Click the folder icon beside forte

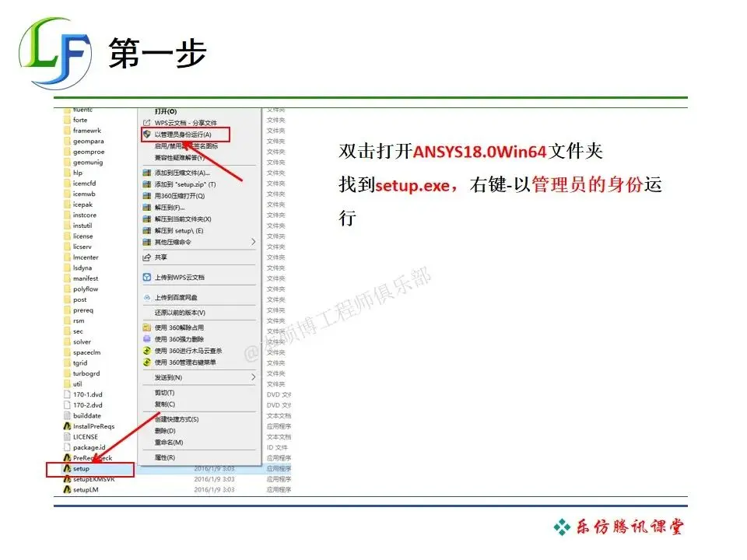67,120
